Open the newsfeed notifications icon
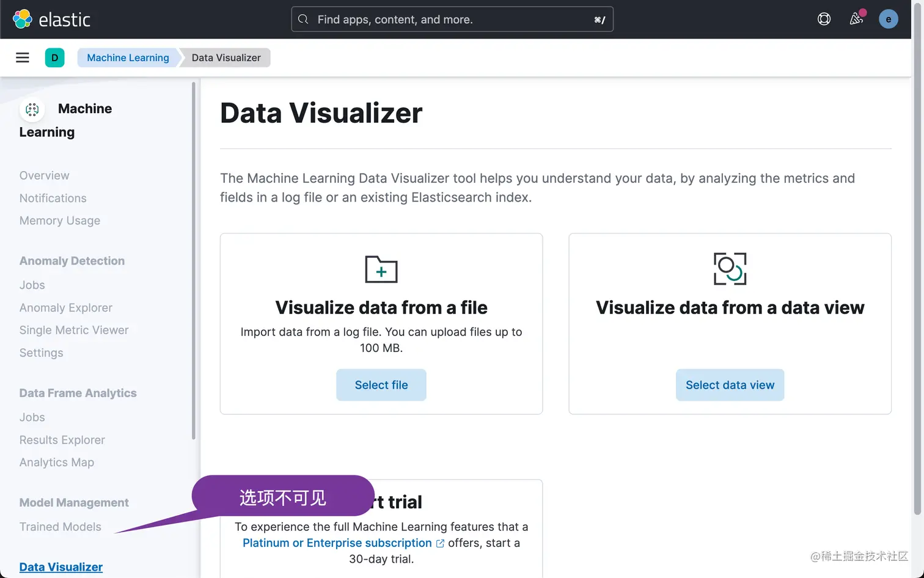Viewport: 924px width, 578px height. 856,20
